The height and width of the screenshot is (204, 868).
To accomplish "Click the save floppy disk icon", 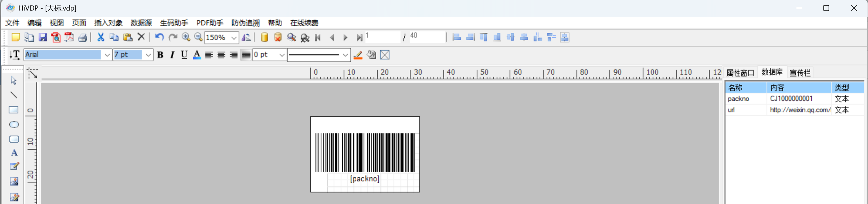I will click(x=43, y=37).
